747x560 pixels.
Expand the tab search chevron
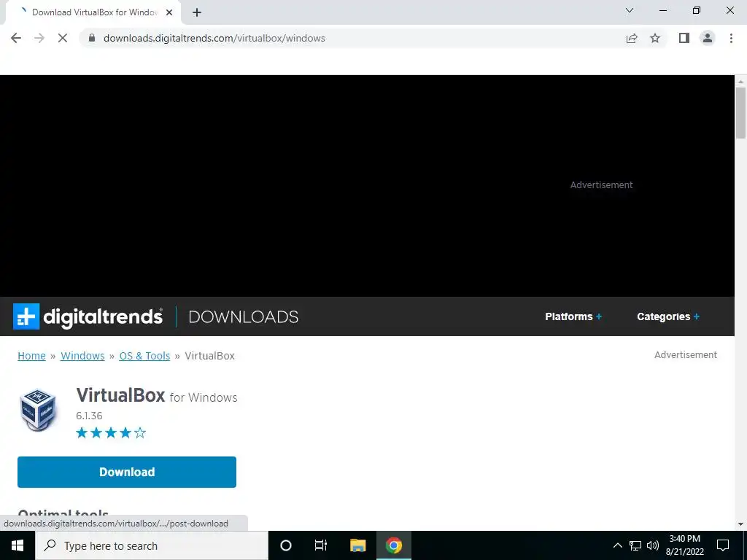(x=630, y=10)
